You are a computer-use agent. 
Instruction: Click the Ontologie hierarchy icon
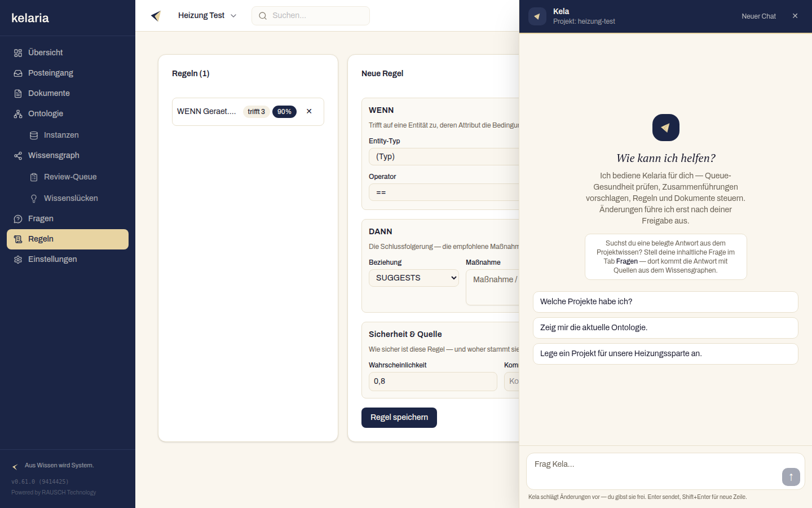[x=18, y=114]
